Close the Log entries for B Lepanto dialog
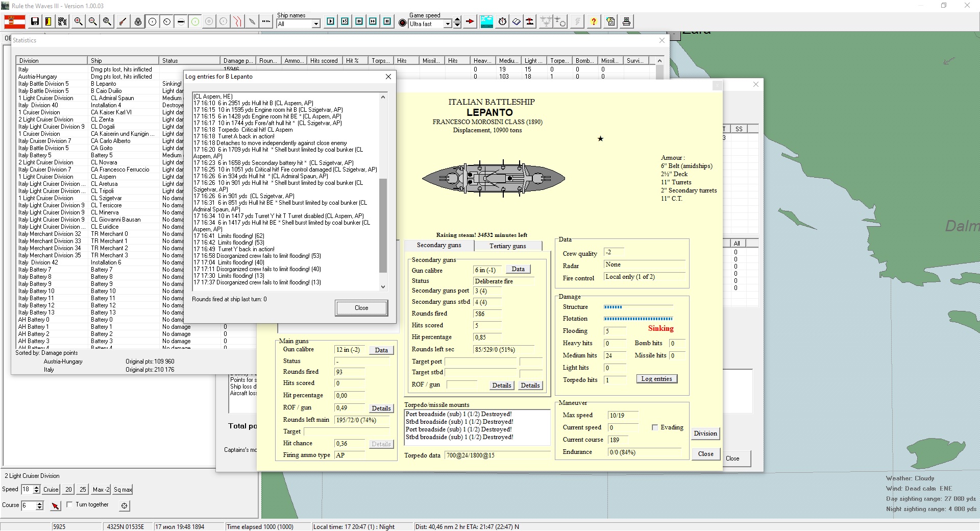The height and width of the screenshot is (531, 980). pos(361,308)
